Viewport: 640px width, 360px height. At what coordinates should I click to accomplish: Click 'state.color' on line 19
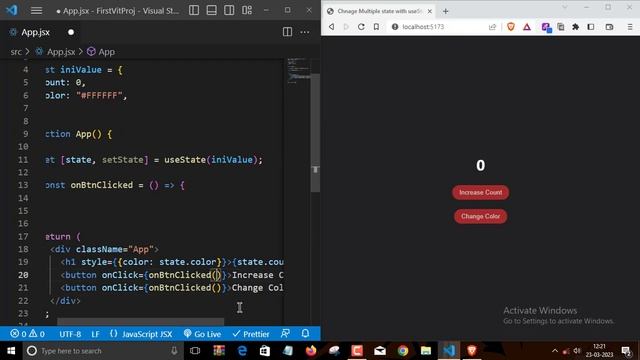[187, 262]
